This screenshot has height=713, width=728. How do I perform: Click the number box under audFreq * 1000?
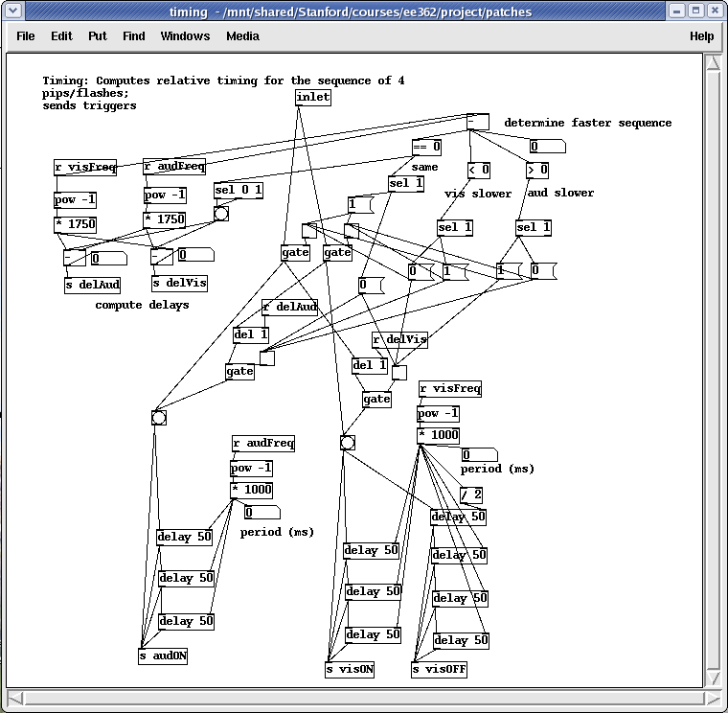pos(259,513)
